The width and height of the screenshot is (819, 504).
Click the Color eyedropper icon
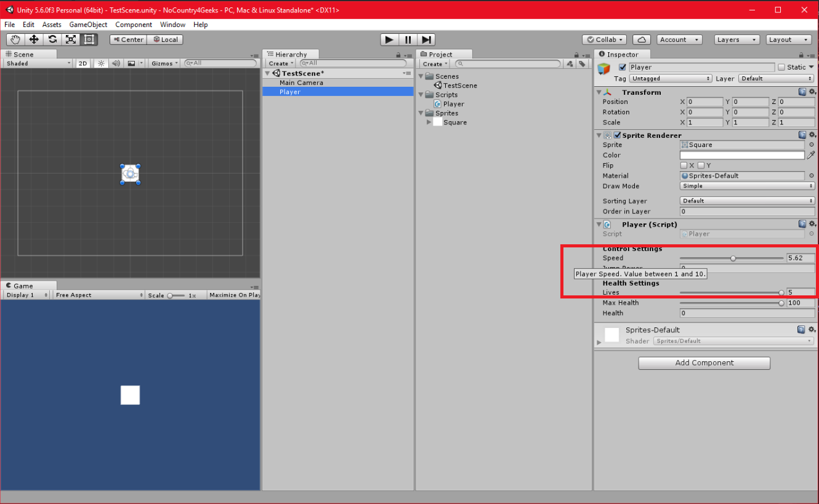pos(811,155)
